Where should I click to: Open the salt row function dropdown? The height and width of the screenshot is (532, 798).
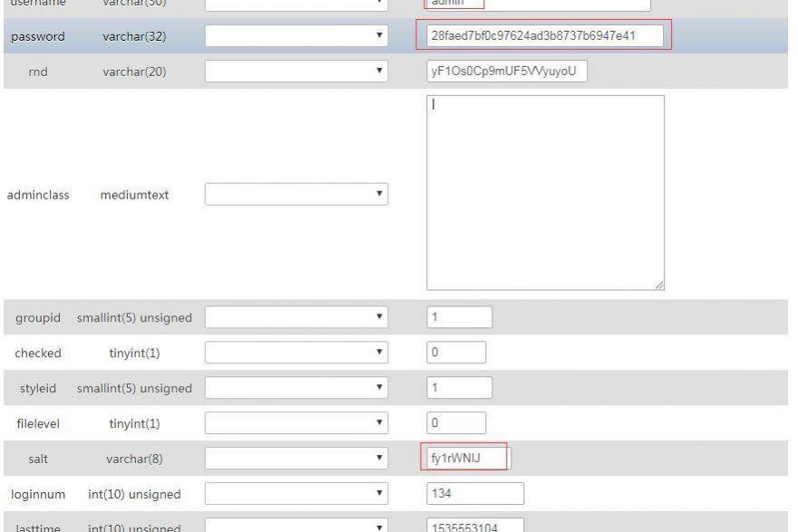(297, 459)
